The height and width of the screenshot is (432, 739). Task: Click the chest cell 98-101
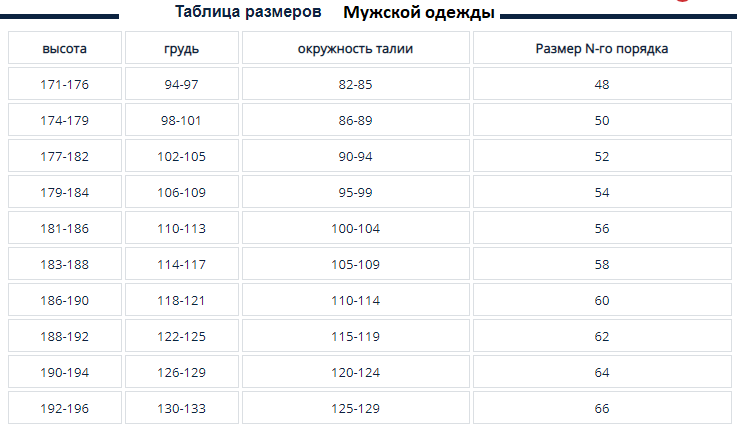point(181,120)
